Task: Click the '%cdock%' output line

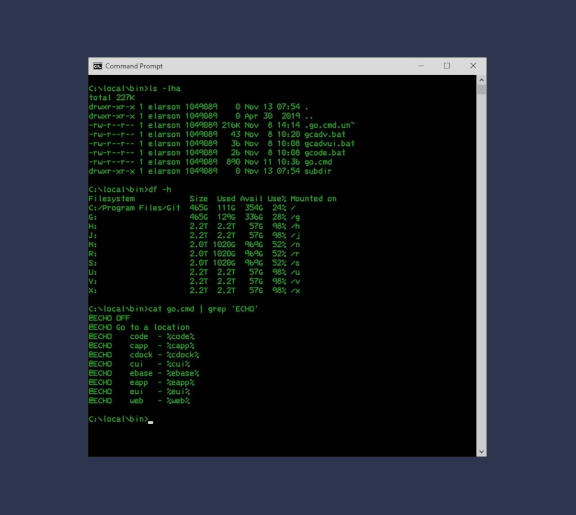Action: (x=144, y=355)
